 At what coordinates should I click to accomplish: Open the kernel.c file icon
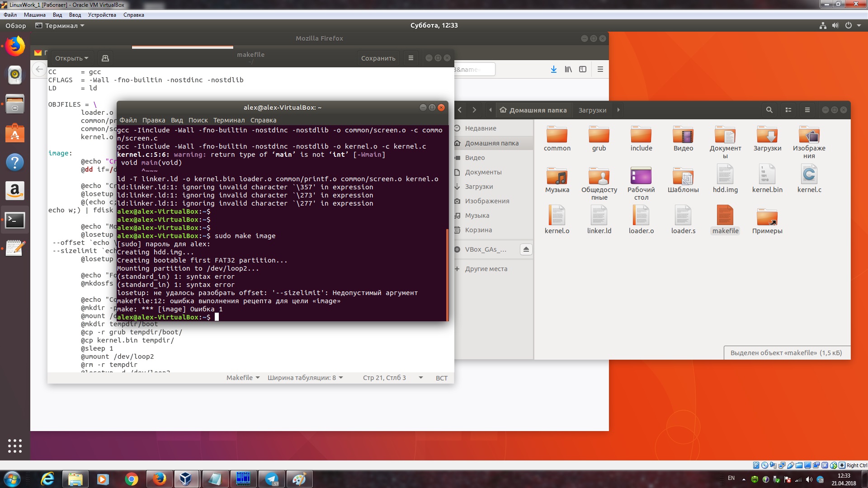[809, 179]
